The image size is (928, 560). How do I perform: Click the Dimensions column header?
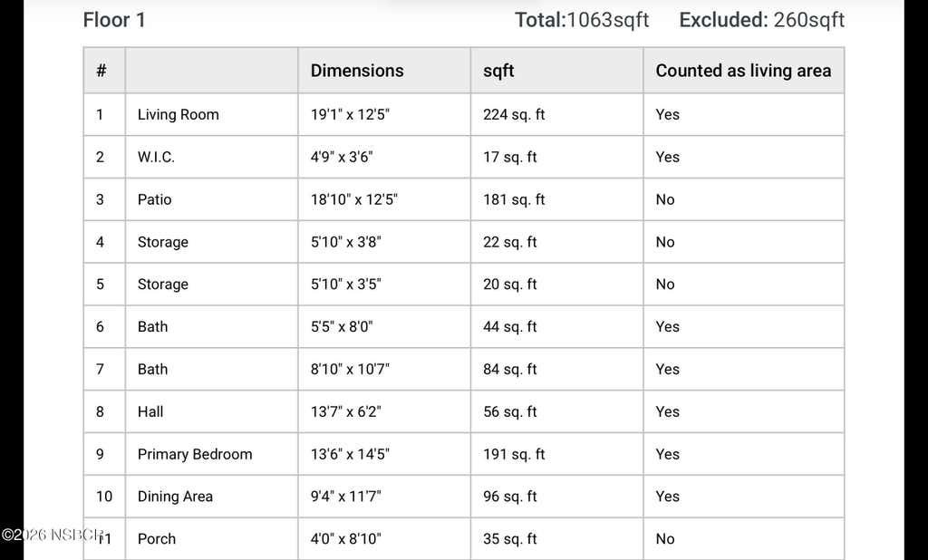pos(357,71)
